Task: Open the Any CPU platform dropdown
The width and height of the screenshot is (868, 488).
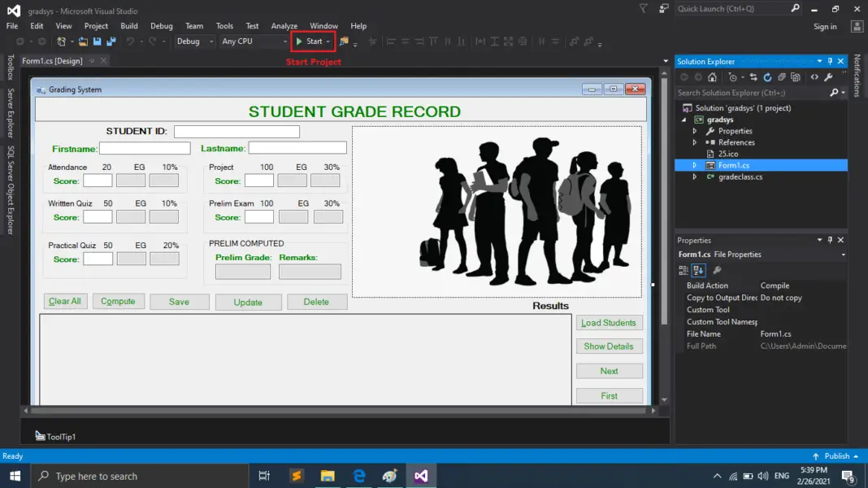Action: coord(254,41)
